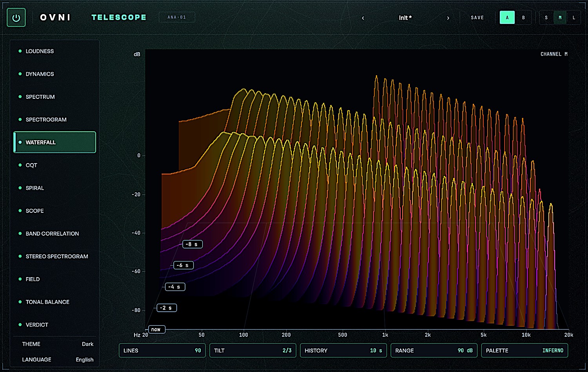This screenshot has height=372, width=588.
Task: Change the Tilt setting 2/3
Action: 253,350
